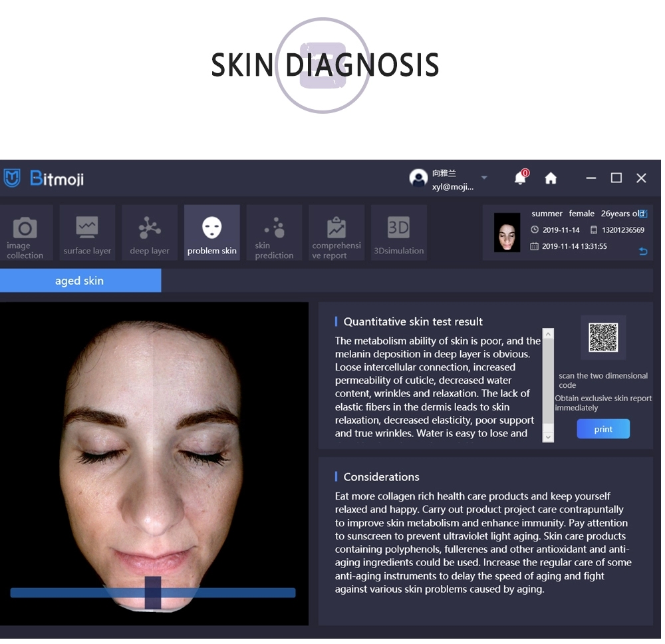
Task: Select the aged skin tab
Action: click(80, 281)
